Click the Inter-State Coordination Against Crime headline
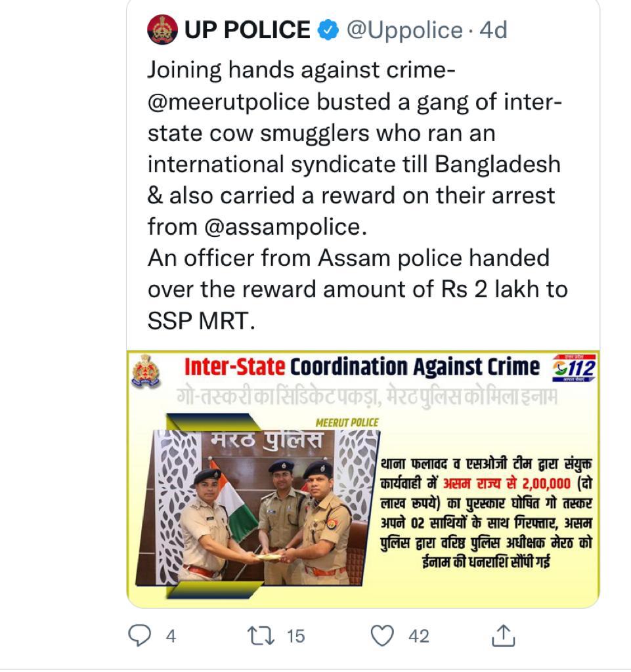Screen dimensions: 631x672 (362, 367)
